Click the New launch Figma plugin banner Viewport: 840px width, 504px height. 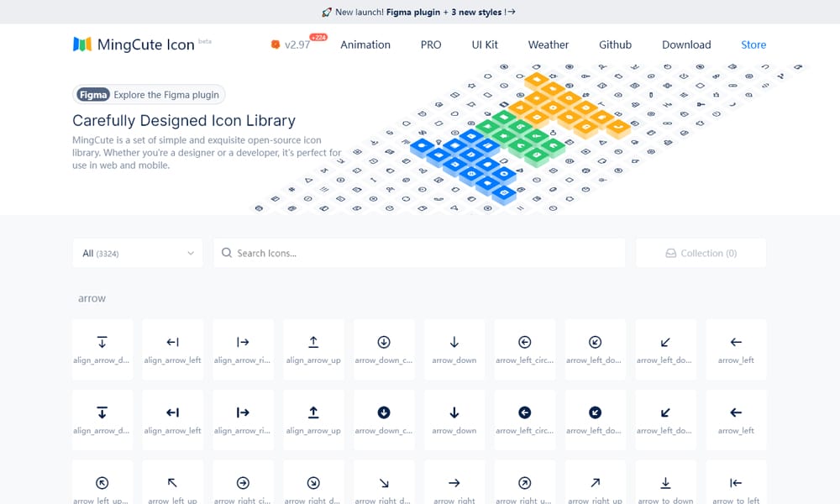pos(419,12)
